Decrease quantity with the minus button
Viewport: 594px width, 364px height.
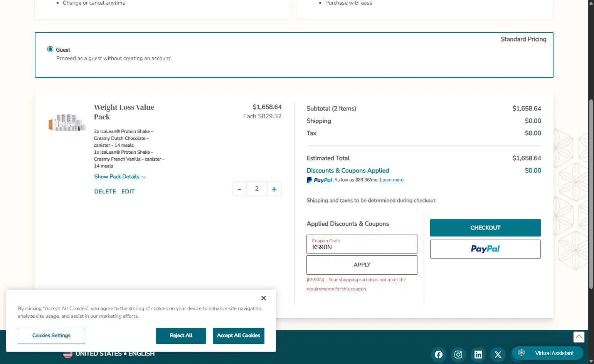point(239,189)
